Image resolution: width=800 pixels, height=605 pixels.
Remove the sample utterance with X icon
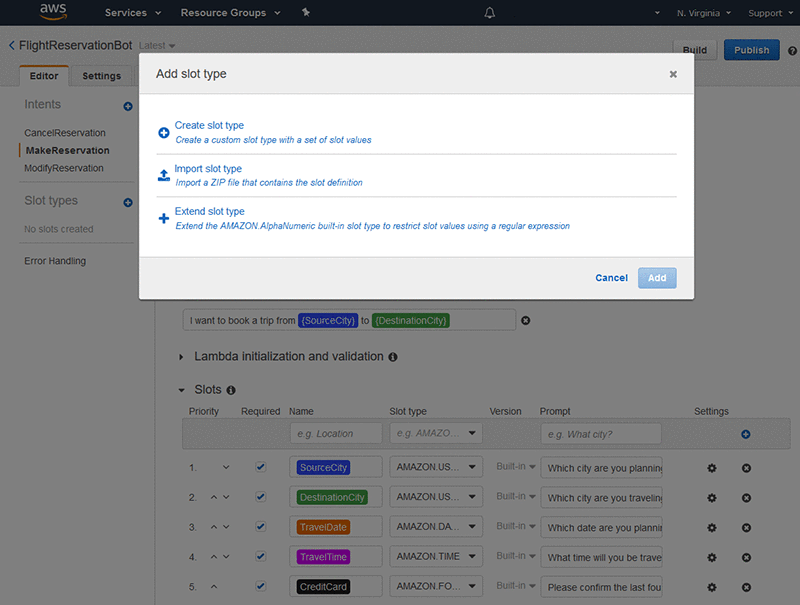[526, 320]
